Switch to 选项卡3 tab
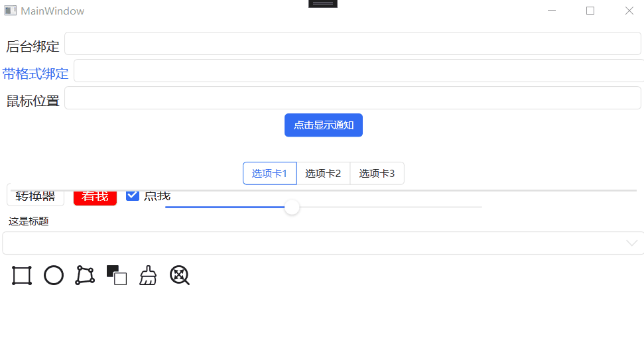This screenshot has height=362, width=644. (x=377, y=174)
